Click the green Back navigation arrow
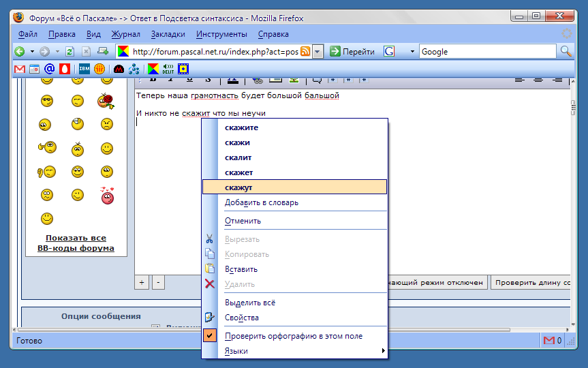The image size is (588, 368). coord(20,52)
